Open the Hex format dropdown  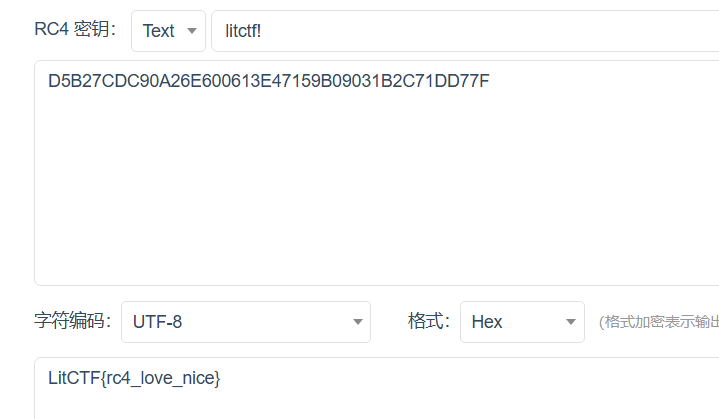(521, 322)
